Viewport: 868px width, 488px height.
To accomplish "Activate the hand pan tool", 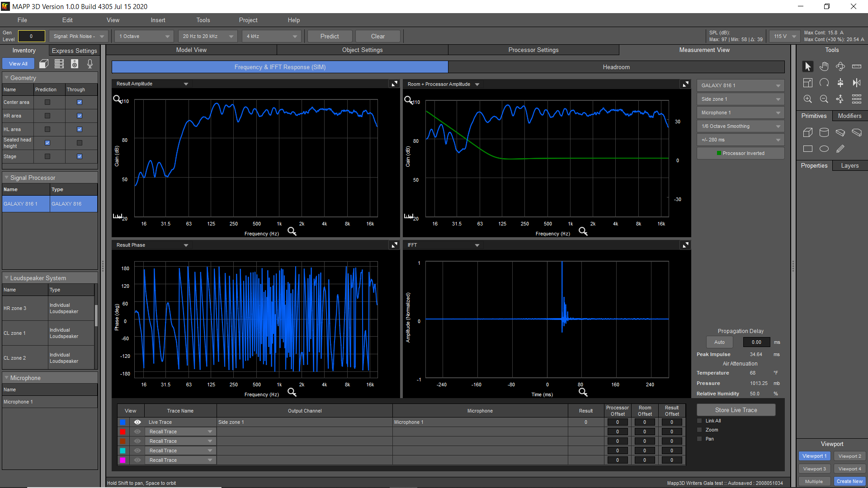I will (824, 66).
